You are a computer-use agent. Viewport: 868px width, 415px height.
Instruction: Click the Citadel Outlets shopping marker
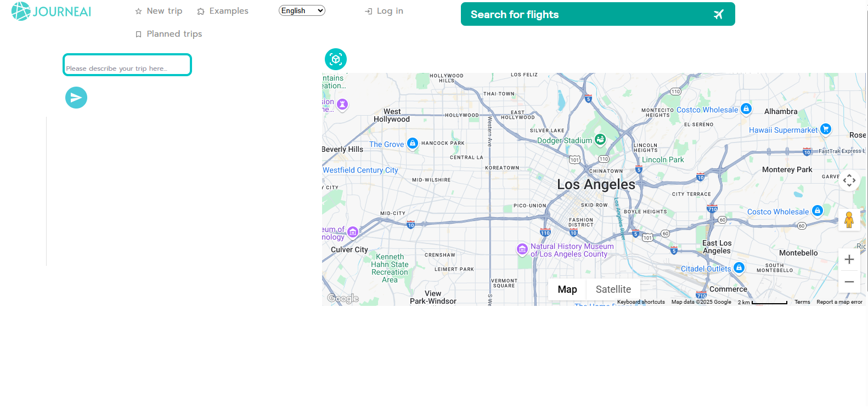coord(739,268)
